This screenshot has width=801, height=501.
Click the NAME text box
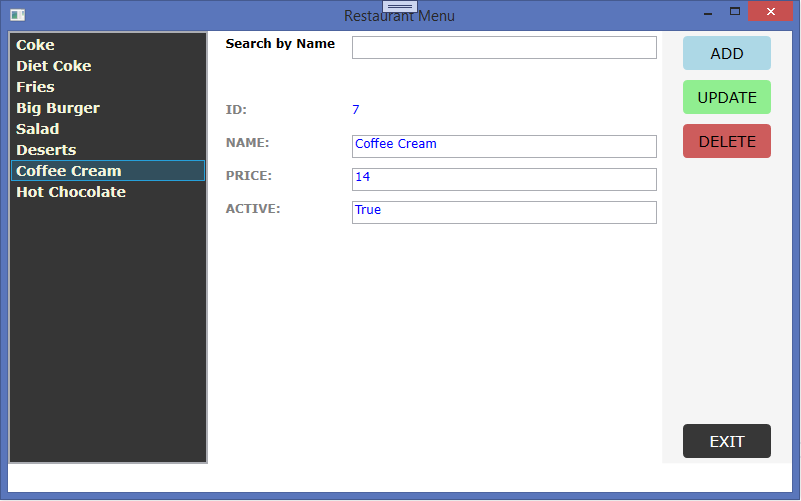(x=504, y=147)
